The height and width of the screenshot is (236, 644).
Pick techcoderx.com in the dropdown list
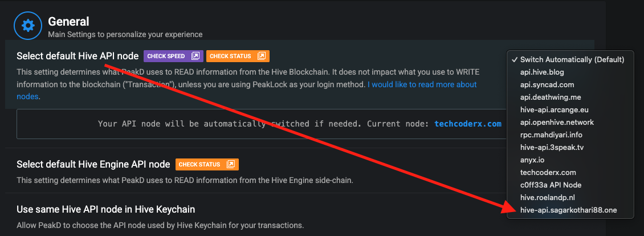pyautogui.click(x=548, y=173)
